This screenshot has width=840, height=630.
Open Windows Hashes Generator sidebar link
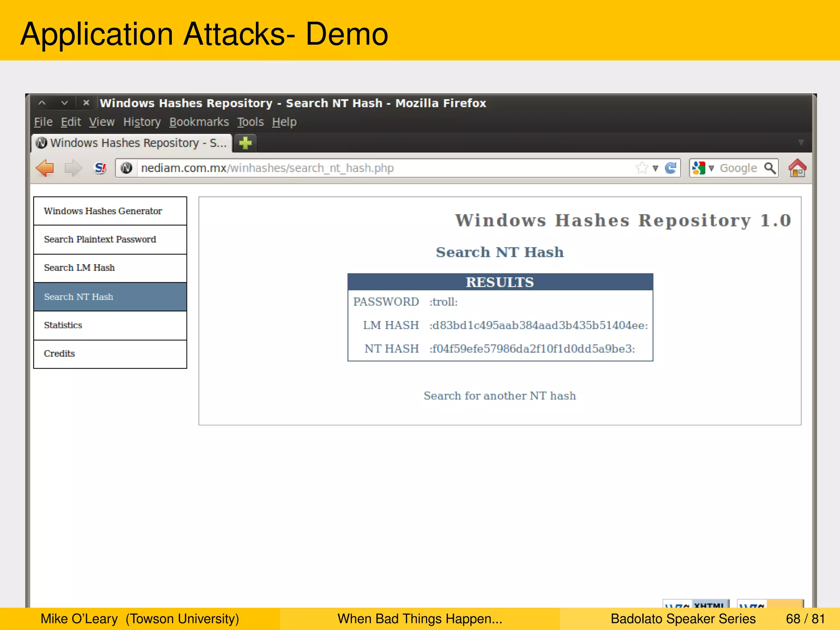(x=110, y=211)
